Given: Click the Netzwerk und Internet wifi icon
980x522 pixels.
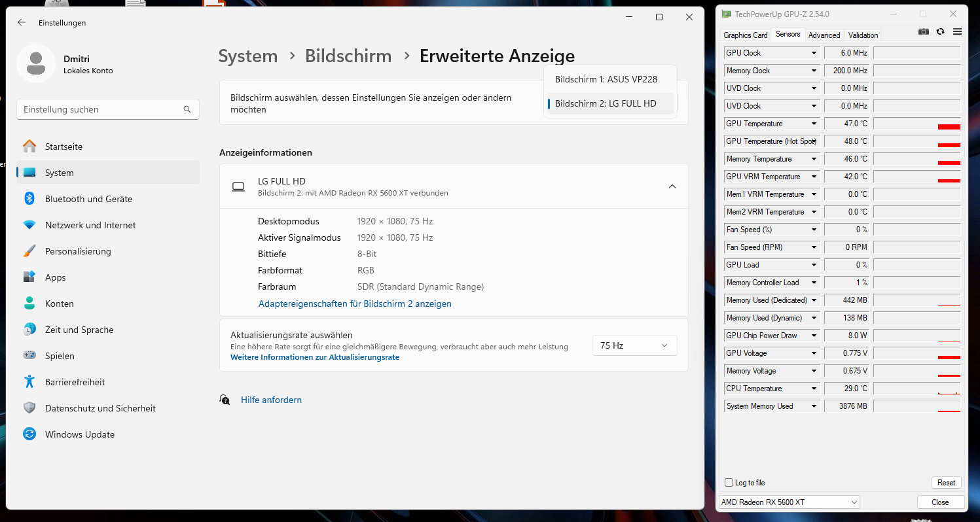Looking at the screenshot, I should tap(29, 225).
